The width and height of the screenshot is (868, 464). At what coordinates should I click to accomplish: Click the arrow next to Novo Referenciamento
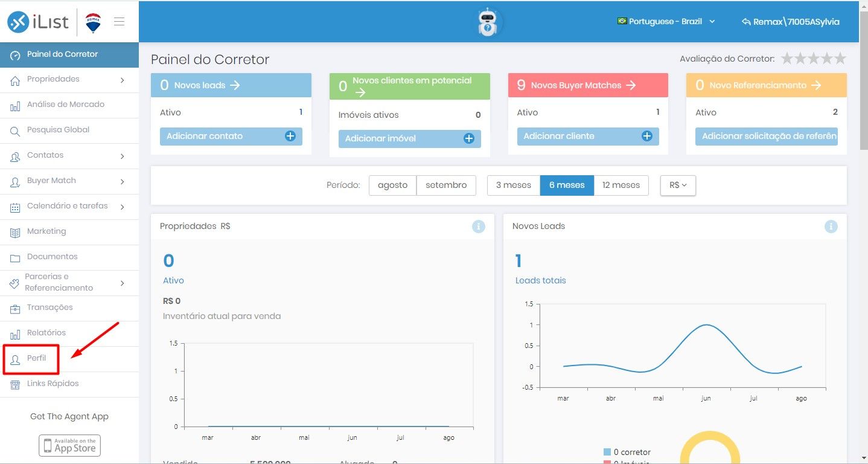(816, 85)
